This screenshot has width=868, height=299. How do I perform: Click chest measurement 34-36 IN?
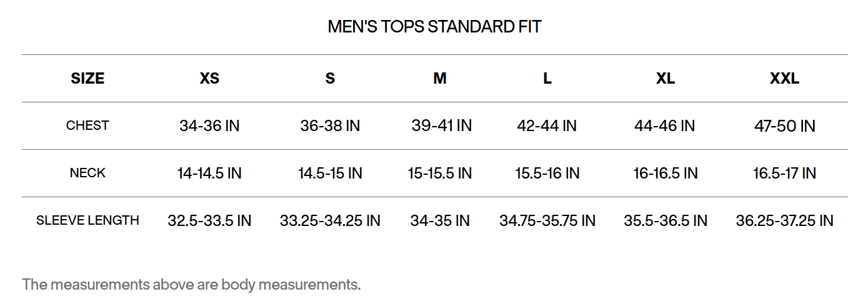pyautogui.click(x=209, y=126)
